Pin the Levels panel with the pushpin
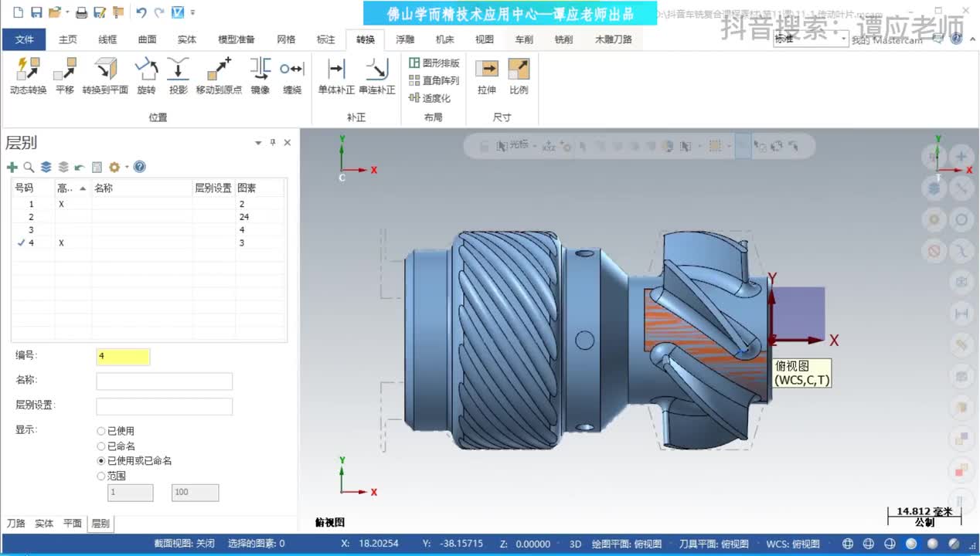This screenshot has height=556, width=980. (273, 143)
